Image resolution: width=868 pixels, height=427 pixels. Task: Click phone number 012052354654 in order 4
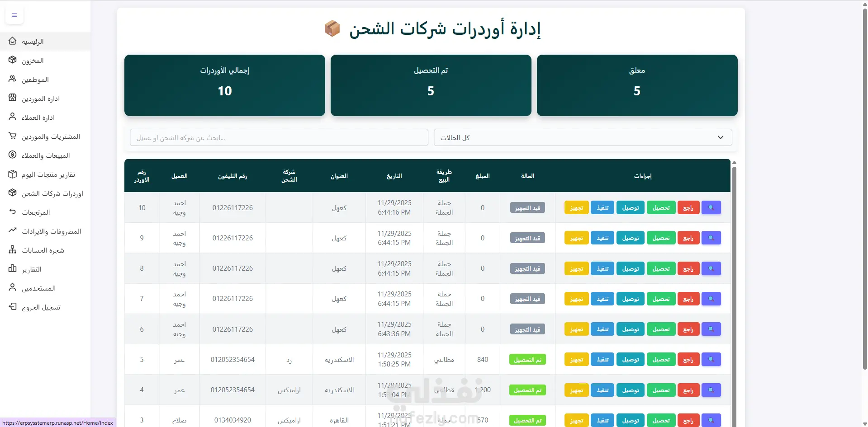[232, 390]
